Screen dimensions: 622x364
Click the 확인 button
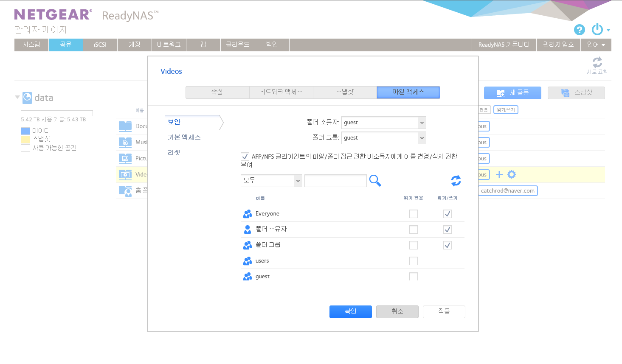[x=351, y=311]
